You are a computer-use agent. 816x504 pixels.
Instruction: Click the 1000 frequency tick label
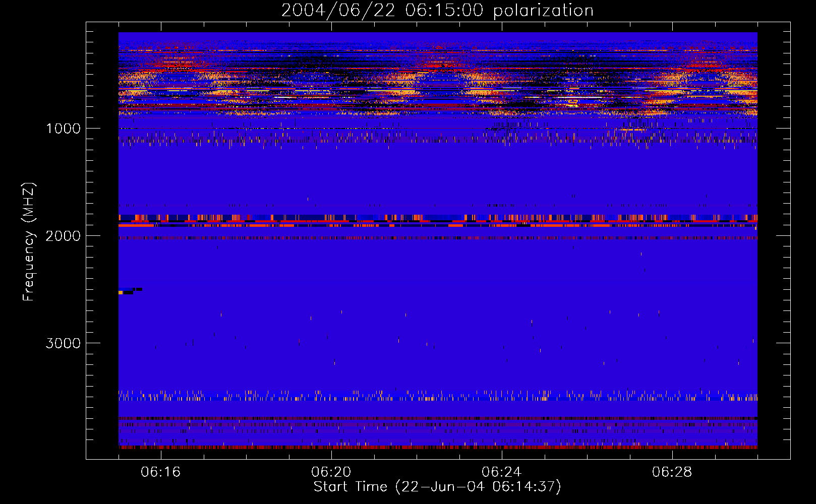click(x=63, y=129)
